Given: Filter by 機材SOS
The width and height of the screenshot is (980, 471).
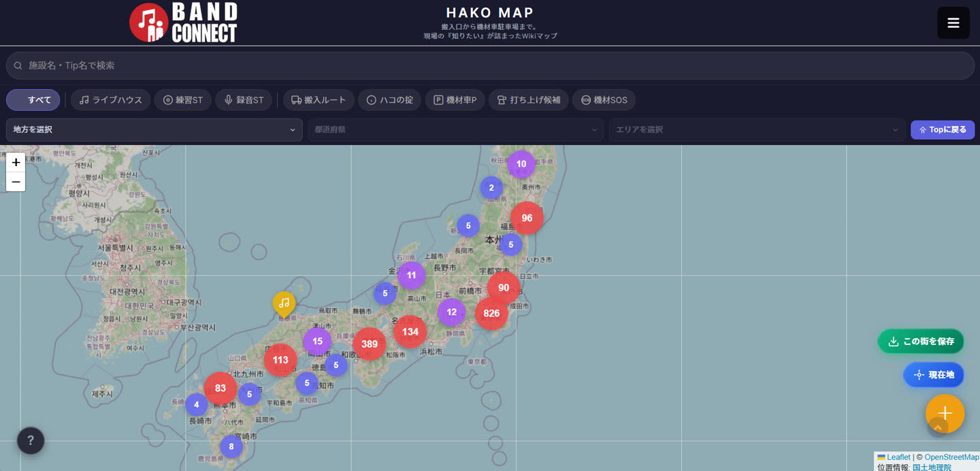Looking at the screenshot, I should click(x=604, y=100).
